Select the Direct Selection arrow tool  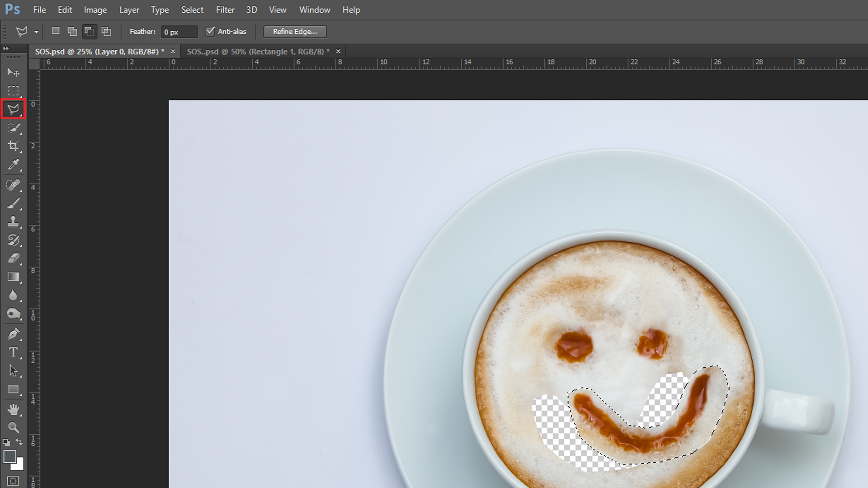(13, 371)
